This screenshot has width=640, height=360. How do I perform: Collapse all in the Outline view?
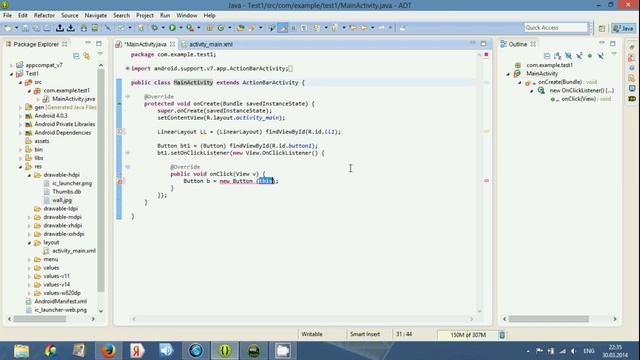pyautogui.click(x=547, y=56)
